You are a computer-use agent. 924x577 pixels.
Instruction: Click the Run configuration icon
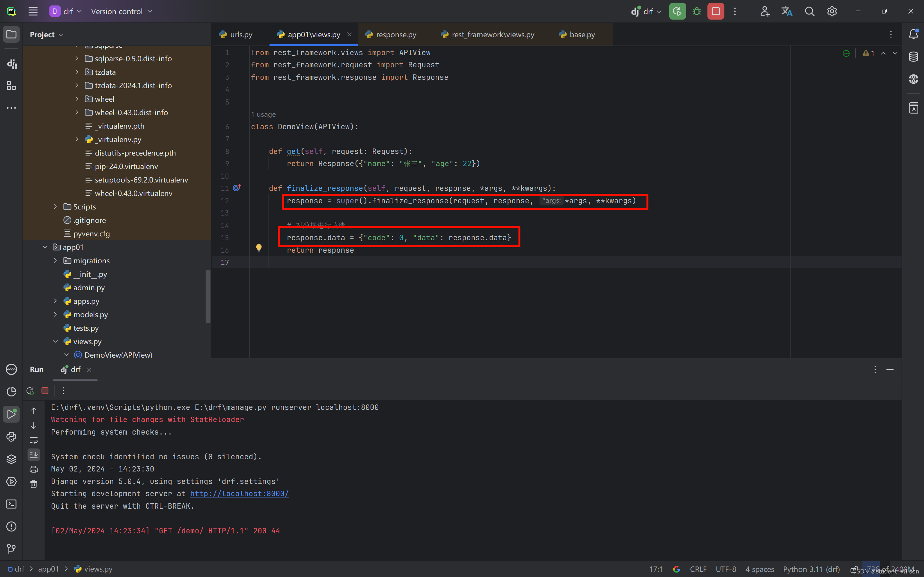pos(646,11)
